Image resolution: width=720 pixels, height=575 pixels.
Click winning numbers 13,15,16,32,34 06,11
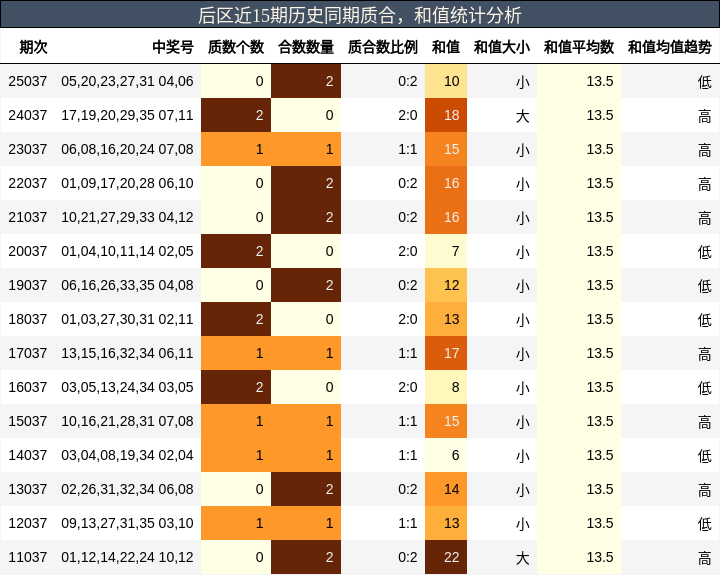(x=127, y=353)
